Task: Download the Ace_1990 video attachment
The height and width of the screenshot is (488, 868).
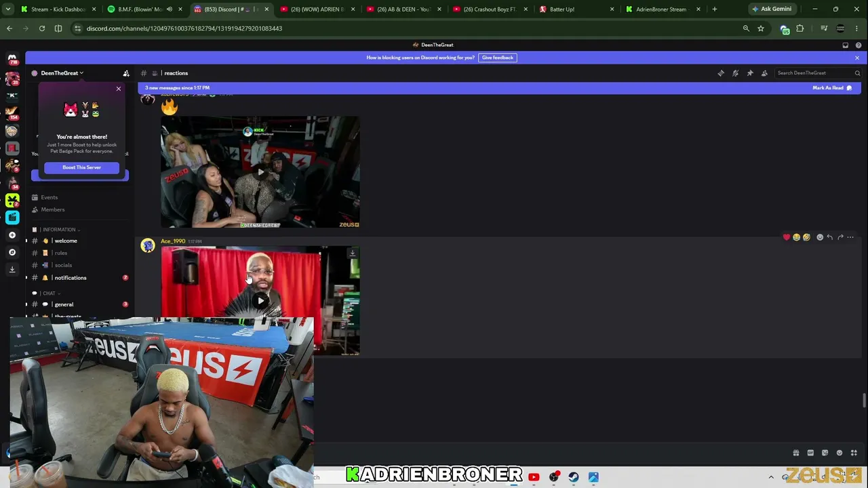Action: pos(352,253)
